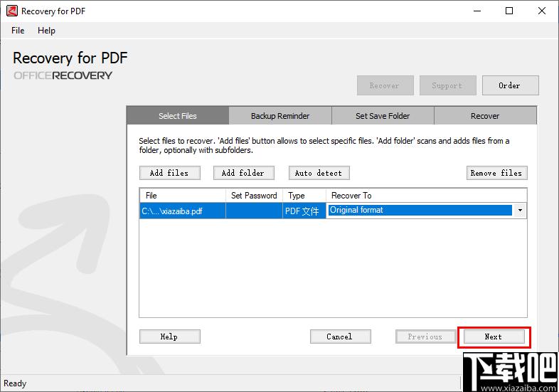Viewport: 559px width, 392px height.
Task: Click the Recovery for PDF title bar icon
Action: pyautogui.click(x=12, y=11)
